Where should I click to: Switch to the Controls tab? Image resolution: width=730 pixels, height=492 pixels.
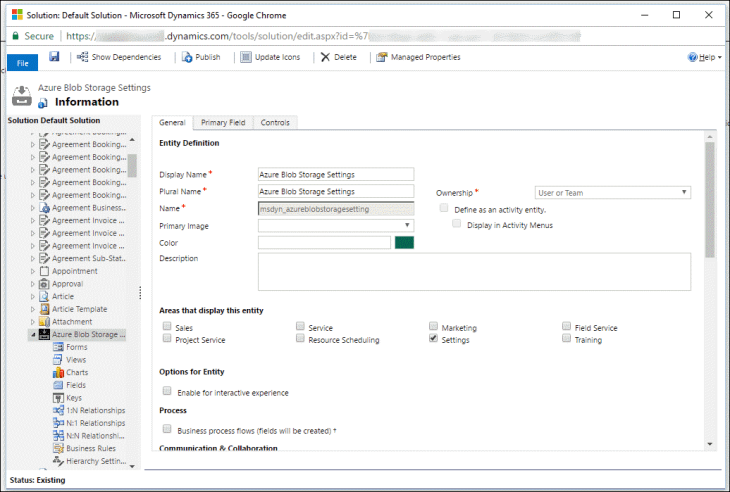(x=275, y=122)
